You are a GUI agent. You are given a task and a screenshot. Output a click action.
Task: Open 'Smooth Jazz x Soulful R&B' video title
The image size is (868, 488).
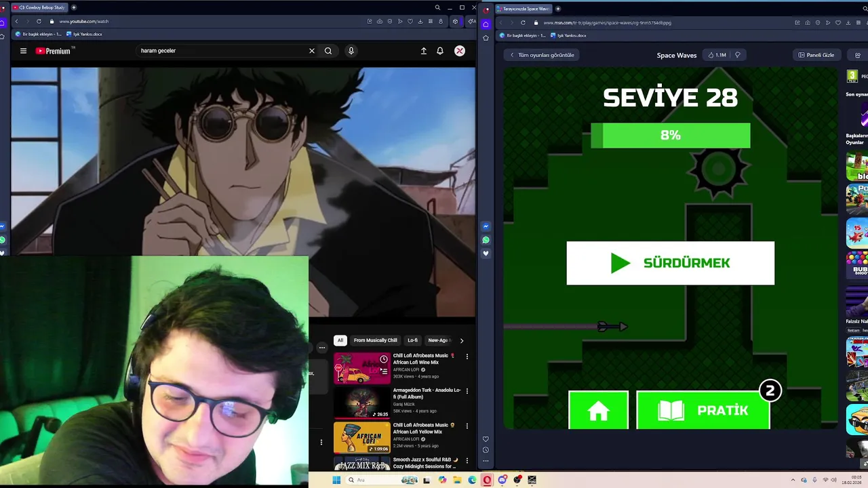[425, 463]
